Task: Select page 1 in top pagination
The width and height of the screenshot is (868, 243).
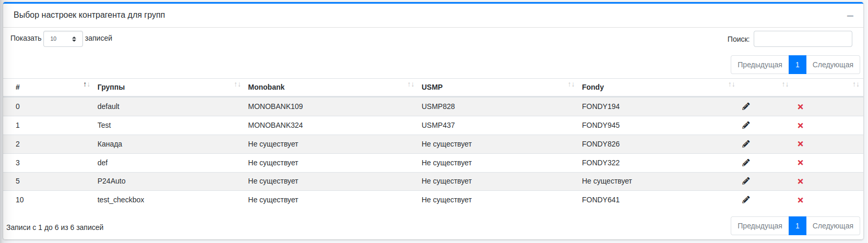Action: [x=797, y=65]
